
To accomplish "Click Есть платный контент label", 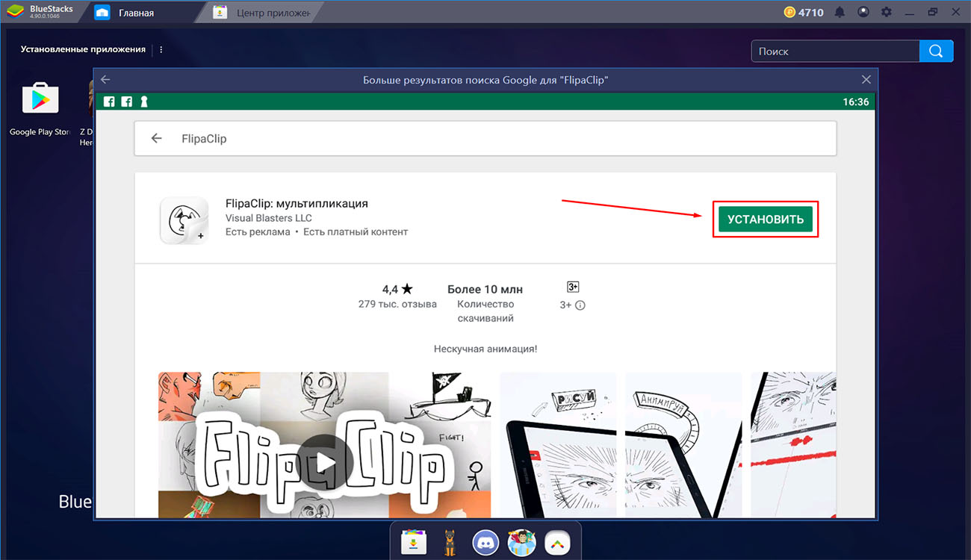I will click(356, 232).
